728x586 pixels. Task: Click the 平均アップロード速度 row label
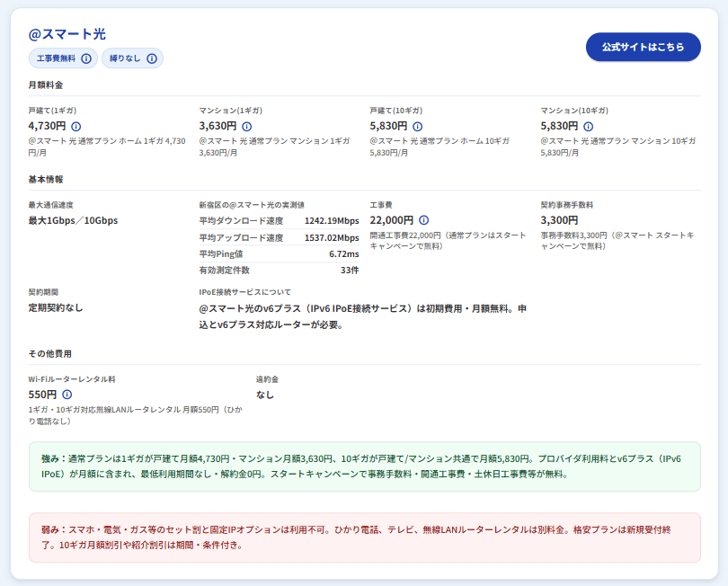[241, 238]
